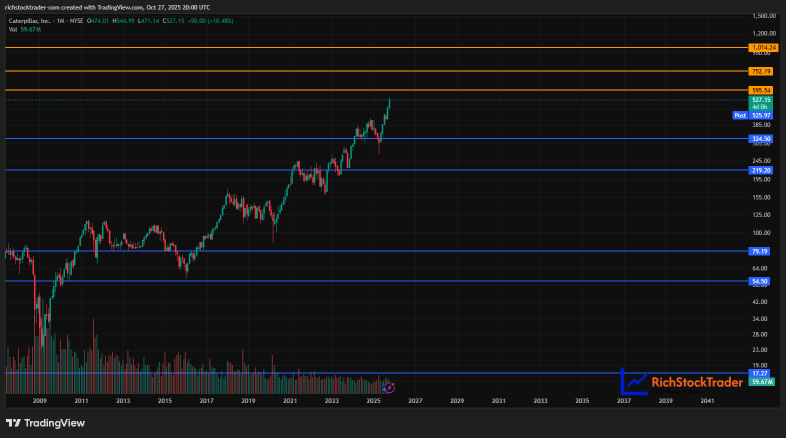Select the blue 324.50 support line label
Image resolution: width=786 pixels, height=438 pixels.
tap(762, 138)
